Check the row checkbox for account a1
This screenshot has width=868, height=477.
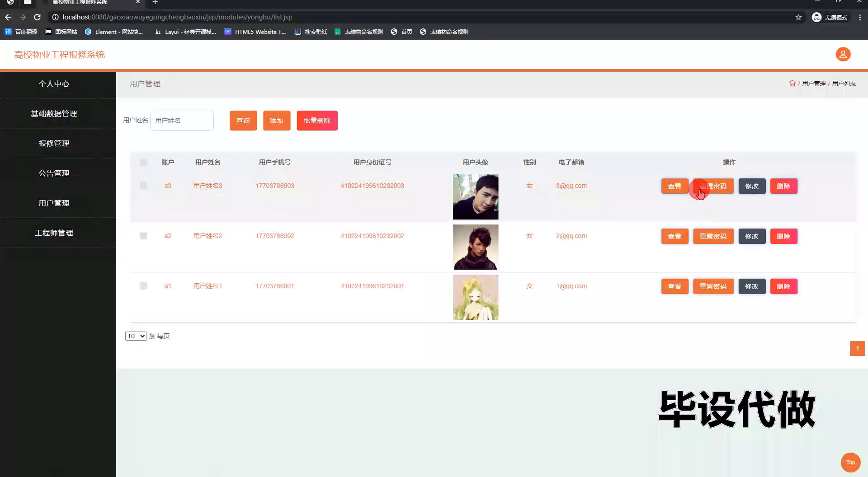click(143, 286)
